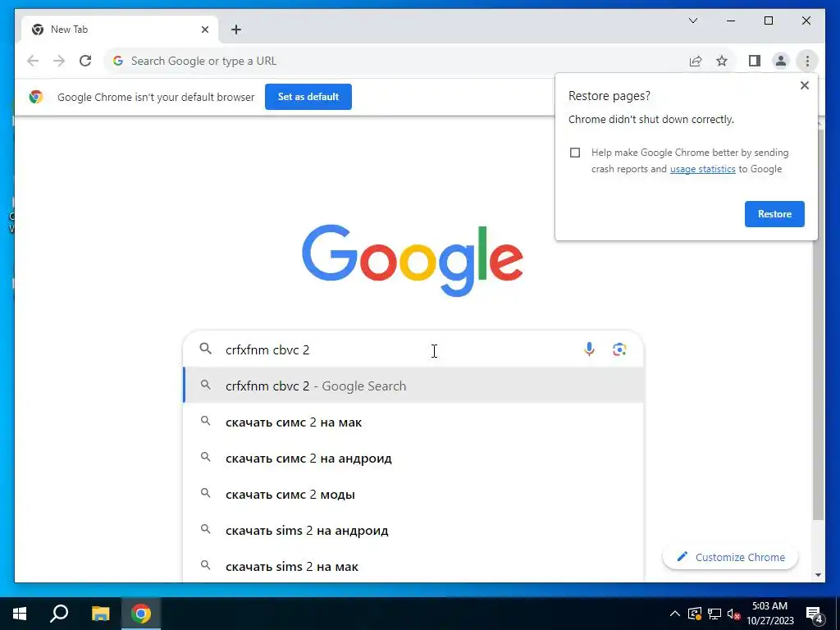Screen dimensions: 840x630
Task: Select suggestion 'скачать симс 2 моды'
Action: 413,494
